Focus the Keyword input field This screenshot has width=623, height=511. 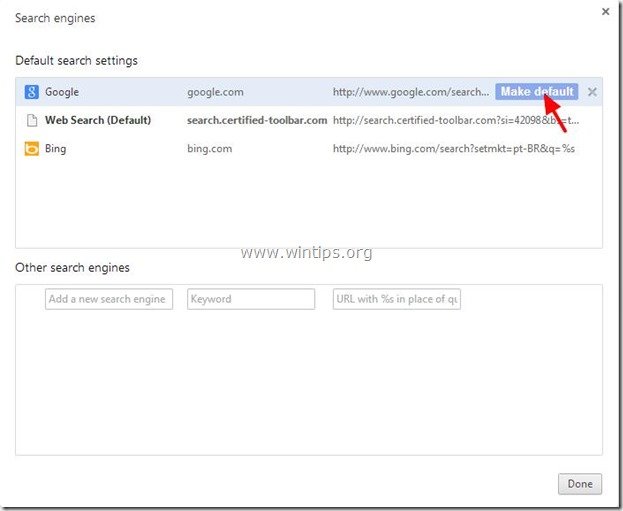click(x=251, y=299)
